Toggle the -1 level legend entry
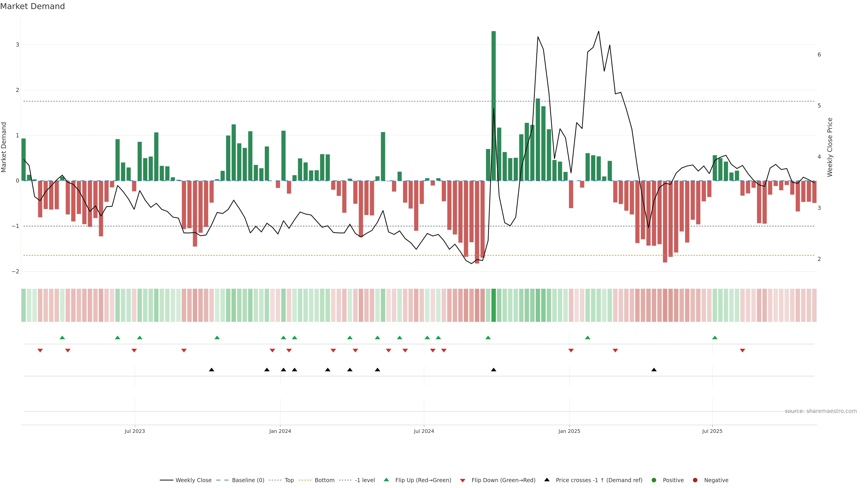Screen dimensions: 868x488 (x=365, y=480)
